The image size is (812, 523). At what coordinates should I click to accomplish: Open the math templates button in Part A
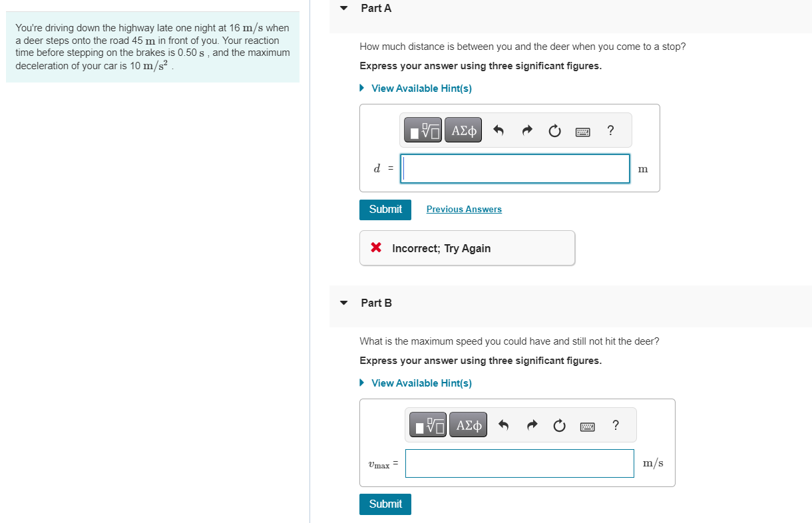coord(424,131)
